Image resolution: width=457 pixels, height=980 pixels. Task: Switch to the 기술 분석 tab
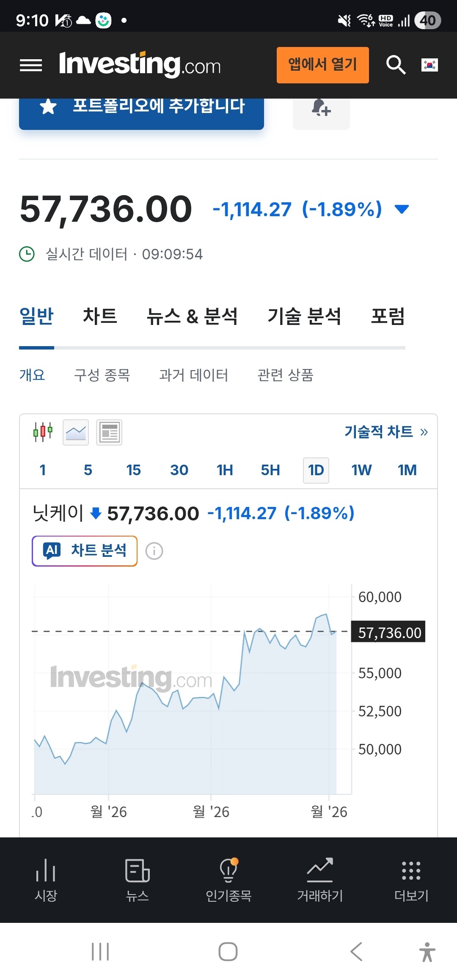304,316
